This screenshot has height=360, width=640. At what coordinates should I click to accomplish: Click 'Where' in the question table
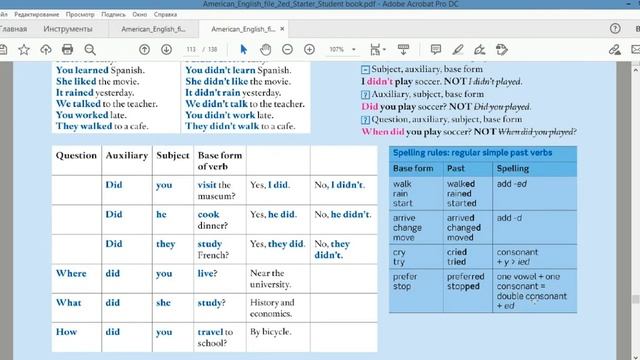[71, 273]
